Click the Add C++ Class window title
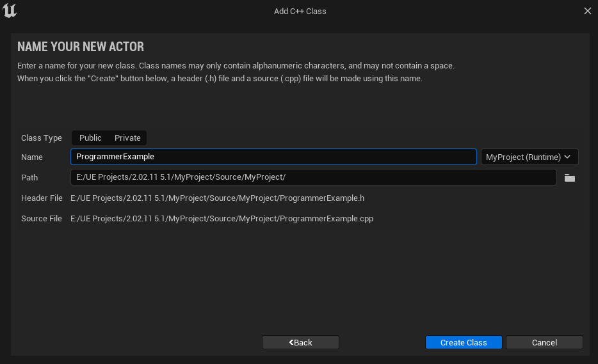The width and height of the screenshot is (598, 364). (x=300, y=11)
